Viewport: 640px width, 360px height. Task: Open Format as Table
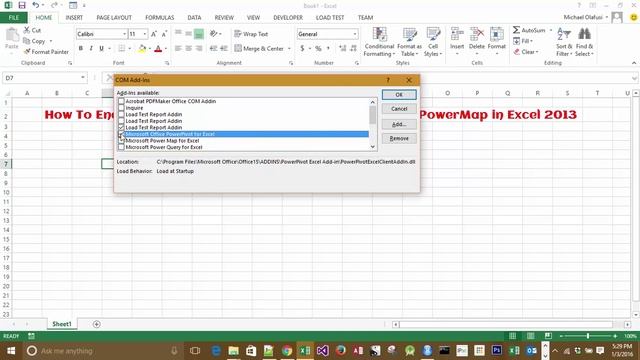click(x=409, y=42)
